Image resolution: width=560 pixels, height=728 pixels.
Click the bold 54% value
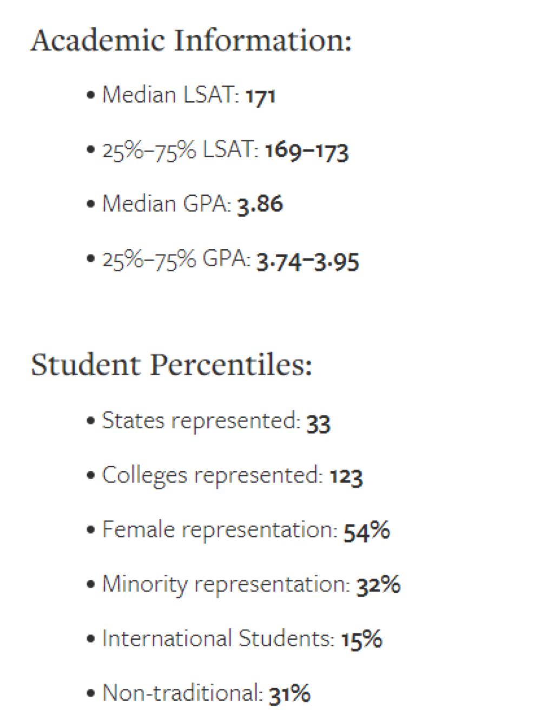pyautogui.click(x=367, y=531)
